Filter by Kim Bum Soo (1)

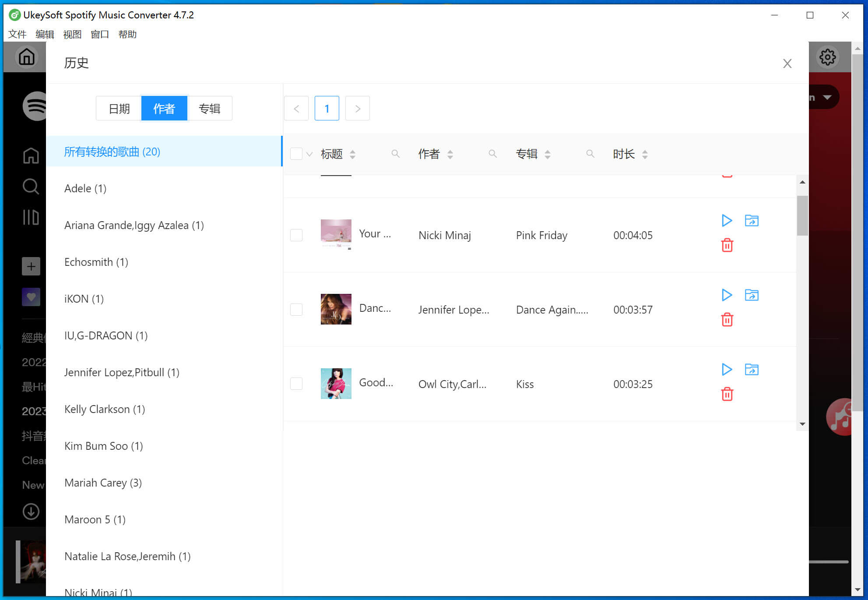[164, 446]
